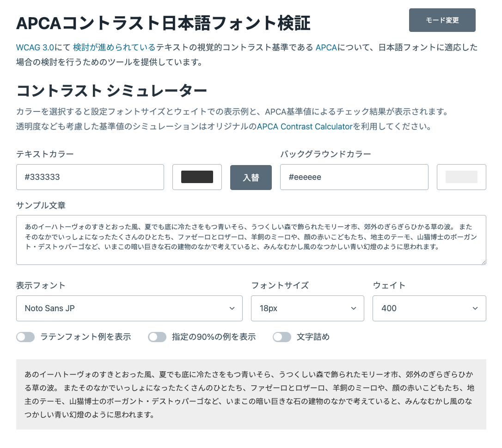Click the light background color preview swatch
The width and height of the screenshot is (502, 448).
tap(461, 177)
